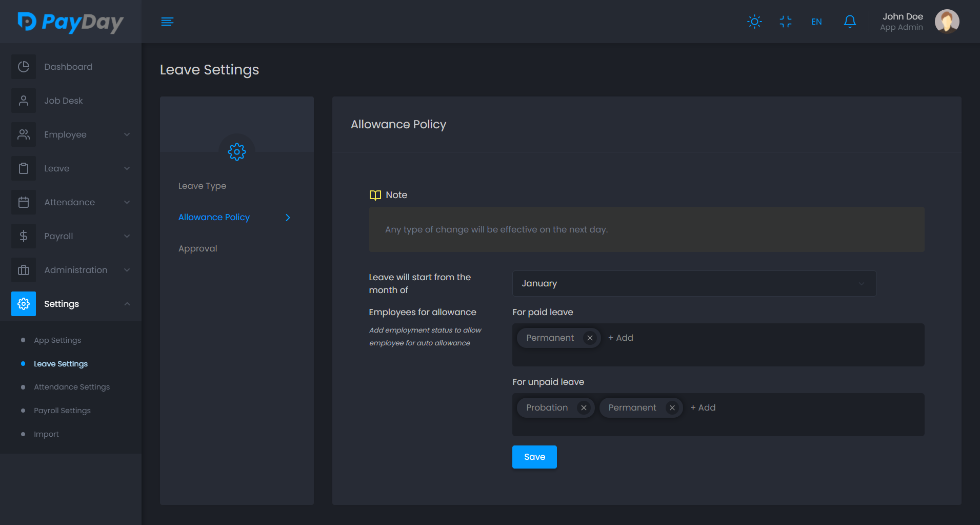Exit fullscreen using the collapse icon
The image size is (980, 525).
pos(785,22)
